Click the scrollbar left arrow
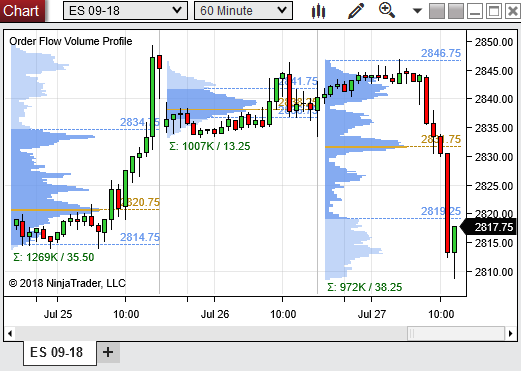This screenshot has height=371, width=521. (x=10, y=333)
